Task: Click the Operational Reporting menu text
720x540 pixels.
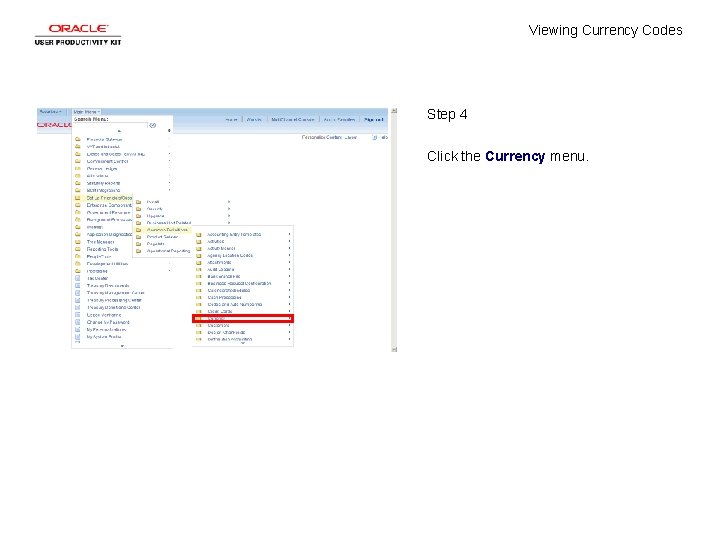Action: [x=168, y=251]
